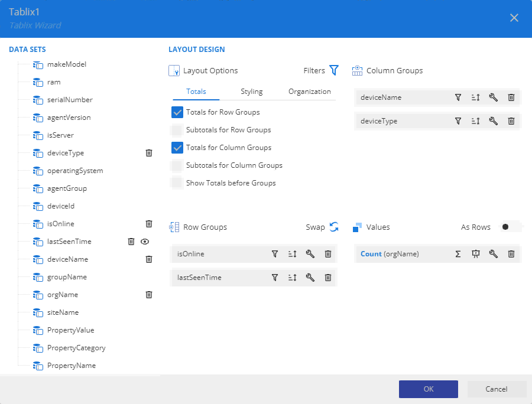
Task: Select the ram field
Action: [54, 82]
